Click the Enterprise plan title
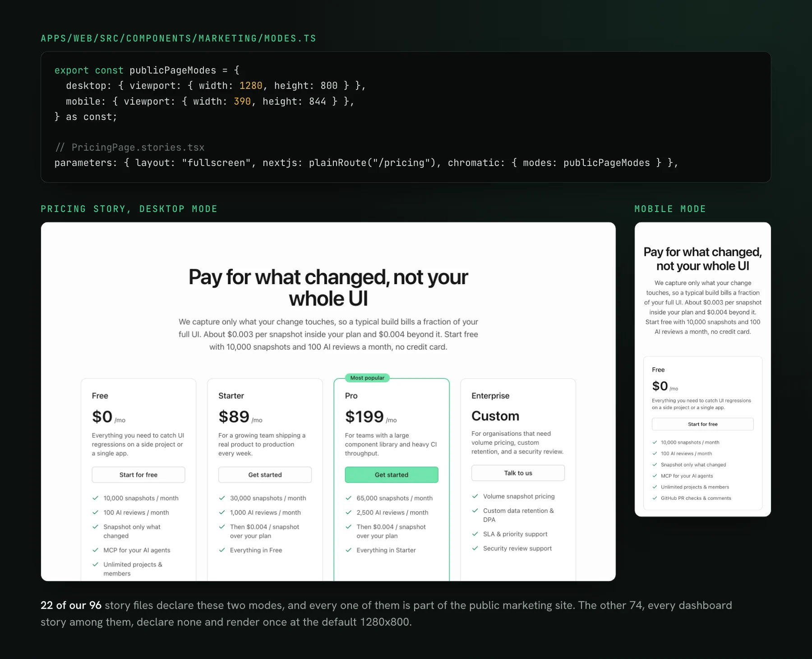The height and width of the screenshot is (659, 812). click(x=490, y=396)
